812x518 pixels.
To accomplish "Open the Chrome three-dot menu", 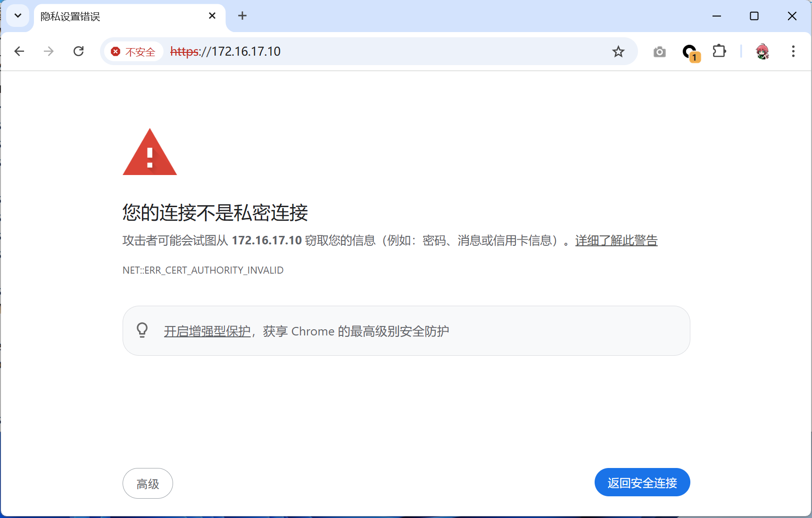I will 793,51.
